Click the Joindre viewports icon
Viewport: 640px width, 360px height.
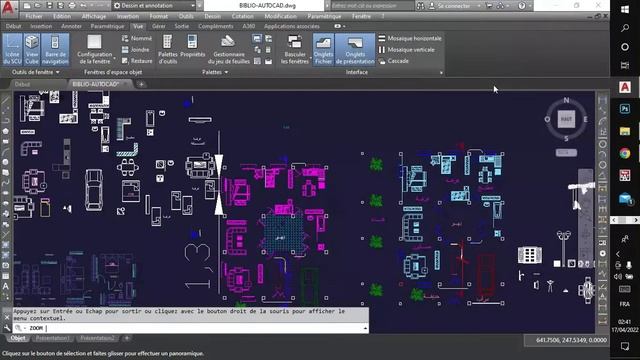(136, 49)
